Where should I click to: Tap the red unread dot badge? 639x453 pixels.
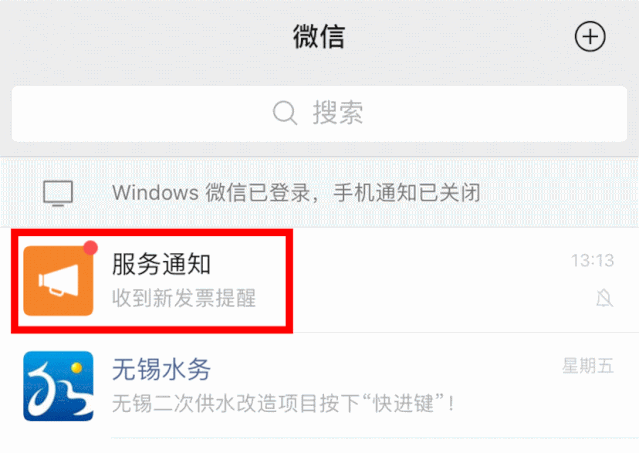90,248
